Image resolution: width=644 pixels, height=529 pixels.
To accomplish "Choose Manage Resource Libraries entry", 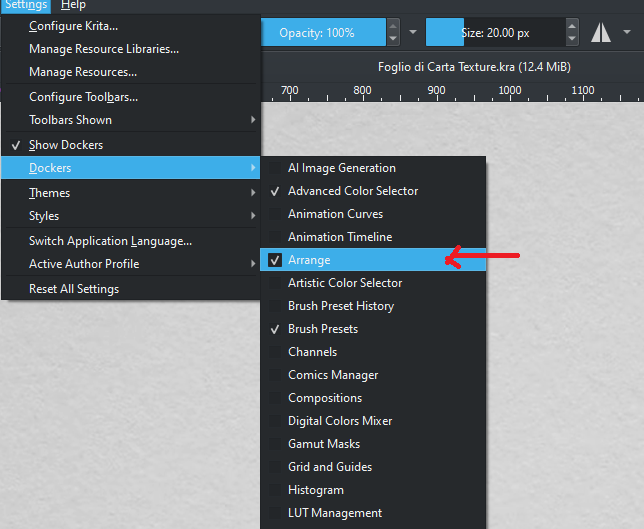I will (104, 49).
